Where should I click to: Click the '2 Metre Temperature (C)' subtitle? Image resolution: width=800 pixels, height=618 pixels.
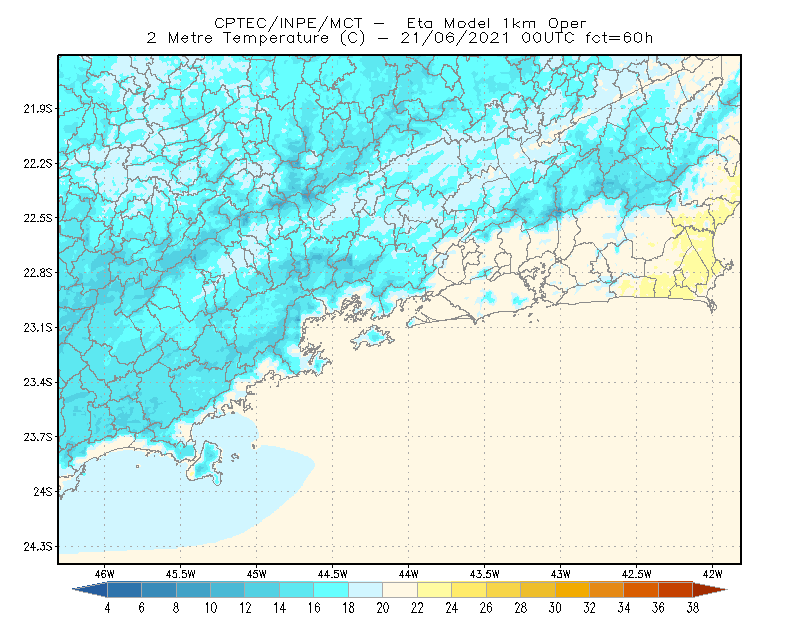pos(256,38)
